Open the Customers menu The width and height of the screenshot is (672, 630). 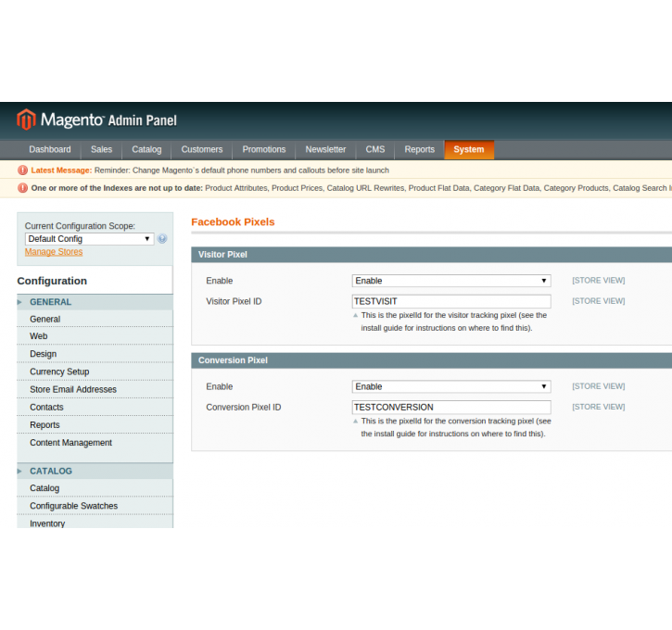(x=202, y=149)
